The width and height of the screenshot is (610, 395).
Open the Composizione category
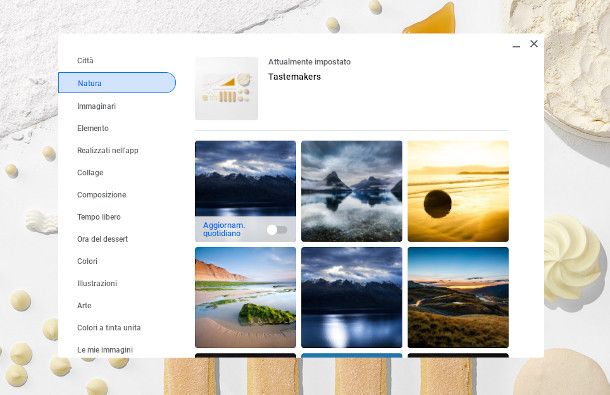(x=102, y=195)
